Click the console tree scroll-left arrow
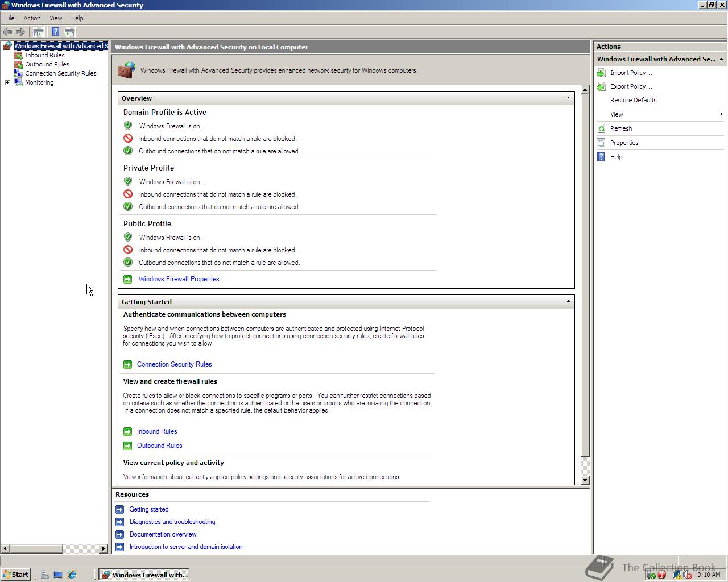Viewport: 728px width, 582px height. point(6,548)
